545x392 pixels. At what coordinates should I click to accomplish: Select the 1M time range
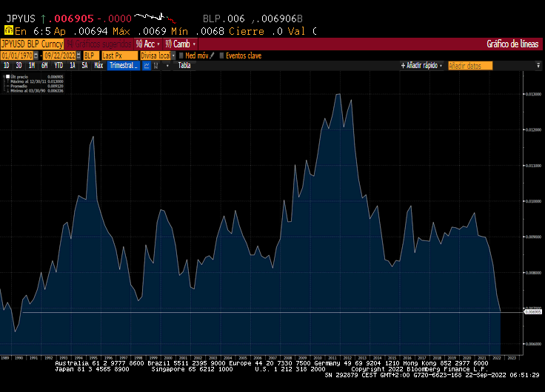(x=32, y=65)
